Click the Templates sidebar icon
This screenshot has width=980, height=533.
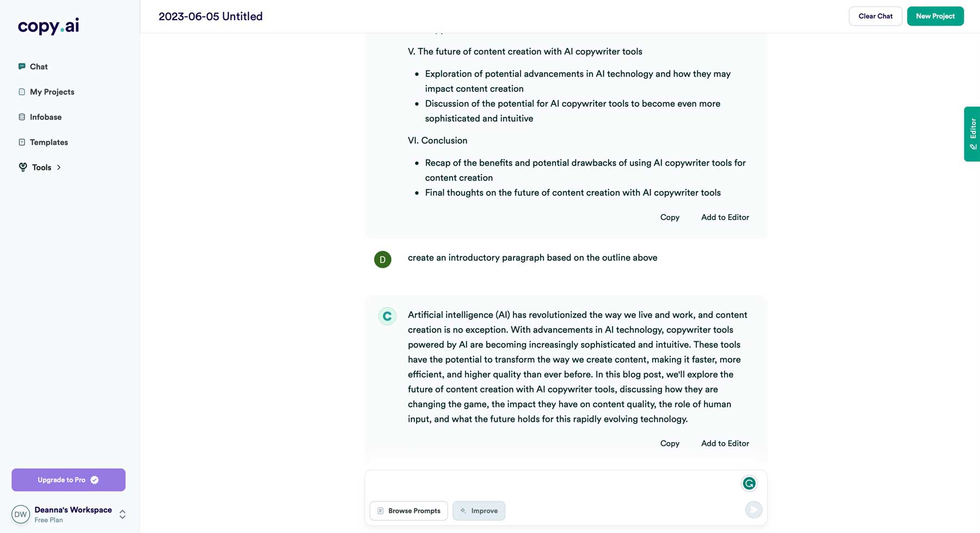[22, 142]
